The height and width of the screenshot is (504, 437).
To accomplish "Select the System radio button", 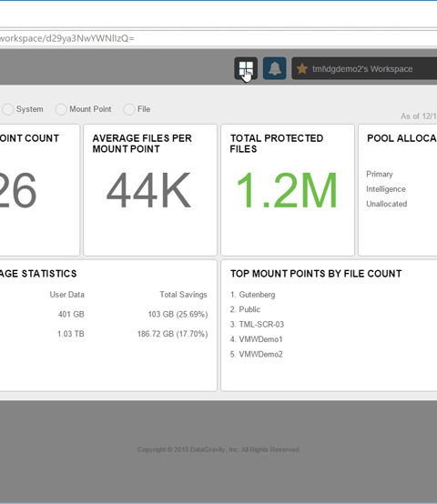I will [x=8, y=109].
